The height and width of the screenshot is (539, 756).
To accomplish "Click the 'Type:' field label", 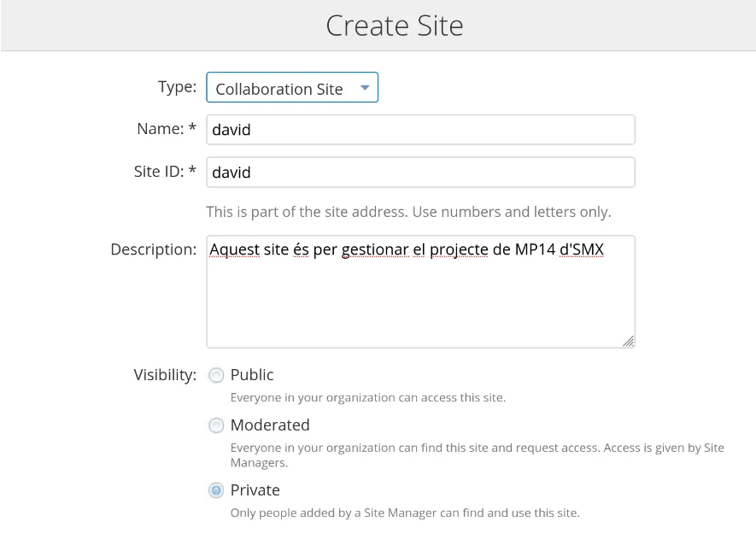I will (177, 86).
